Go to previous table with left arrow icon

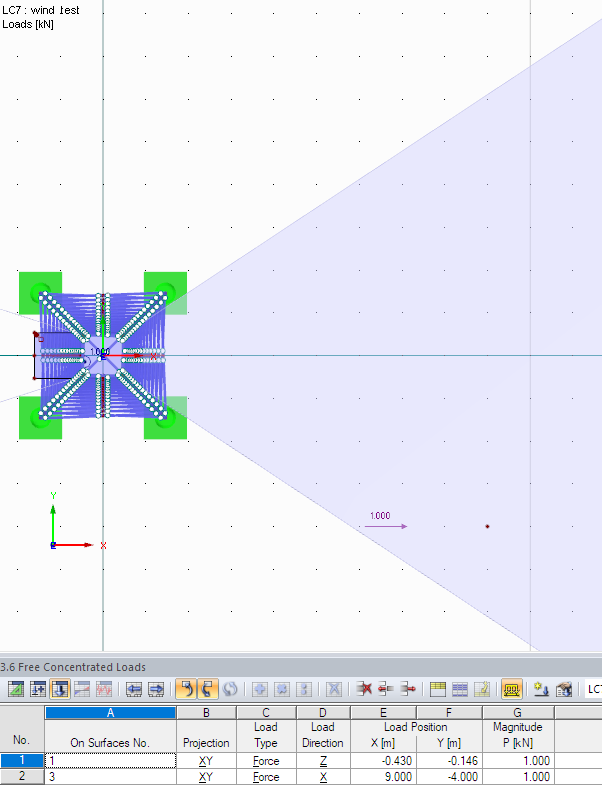(x=134, y=689)
